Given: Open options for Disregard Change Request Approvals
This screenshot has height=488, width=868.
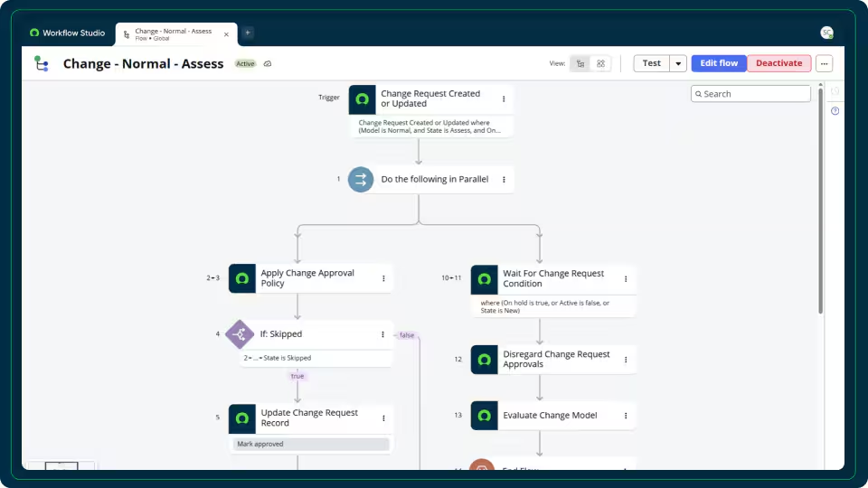Looking at the screenshot, I should pyautogui.click(x=626, y=360).
